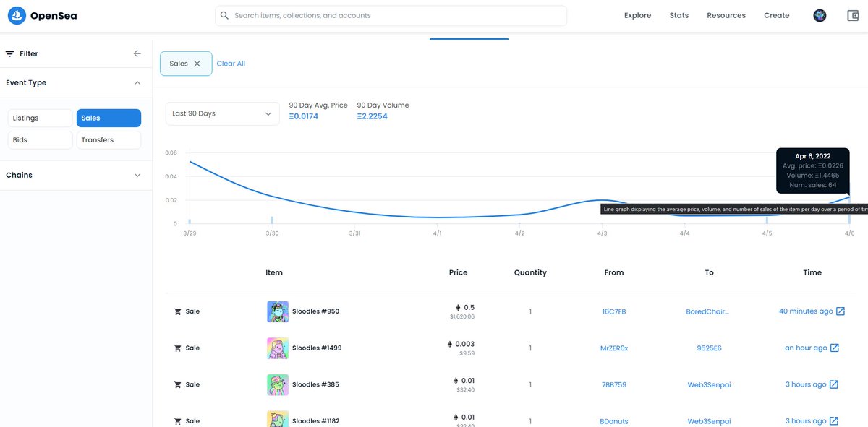868x427 pixels.
Task: Toggle the Transfers event filter
Action: [109, 139]
